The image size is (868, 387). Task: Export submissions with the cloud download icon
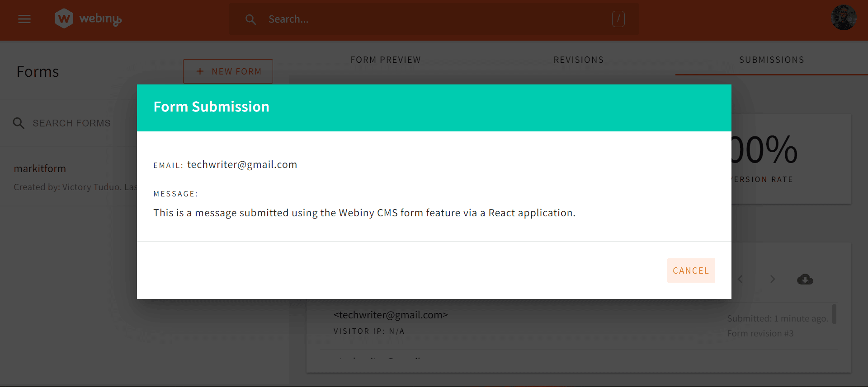[805, 280]
